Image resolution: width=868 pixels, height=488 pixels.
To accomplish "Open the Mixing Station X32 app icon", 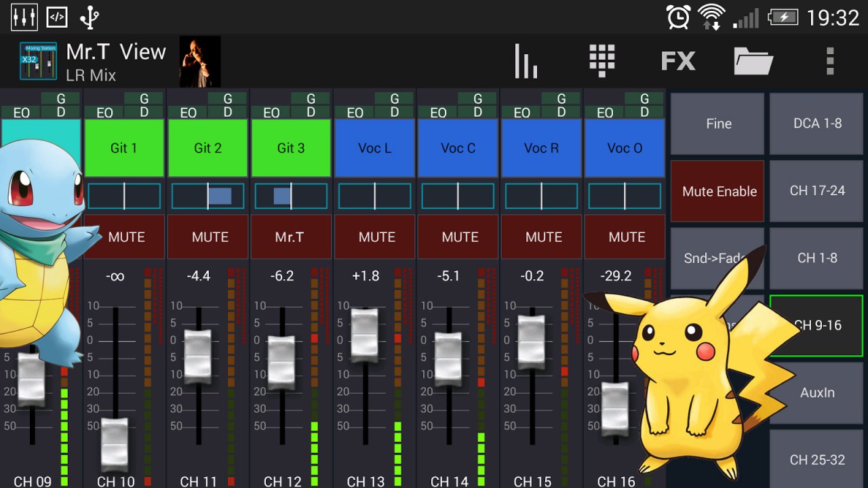I will point(38,61).
